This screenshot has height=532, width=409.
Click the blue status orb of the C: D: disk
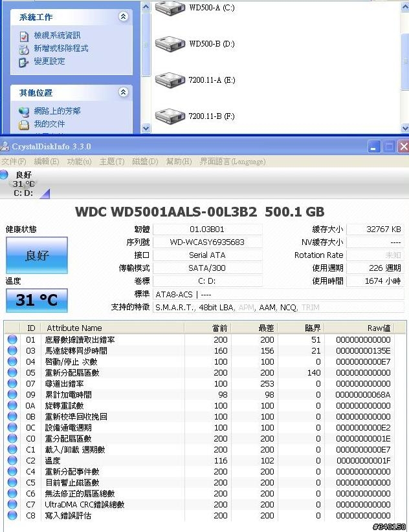tap(4, 175)
